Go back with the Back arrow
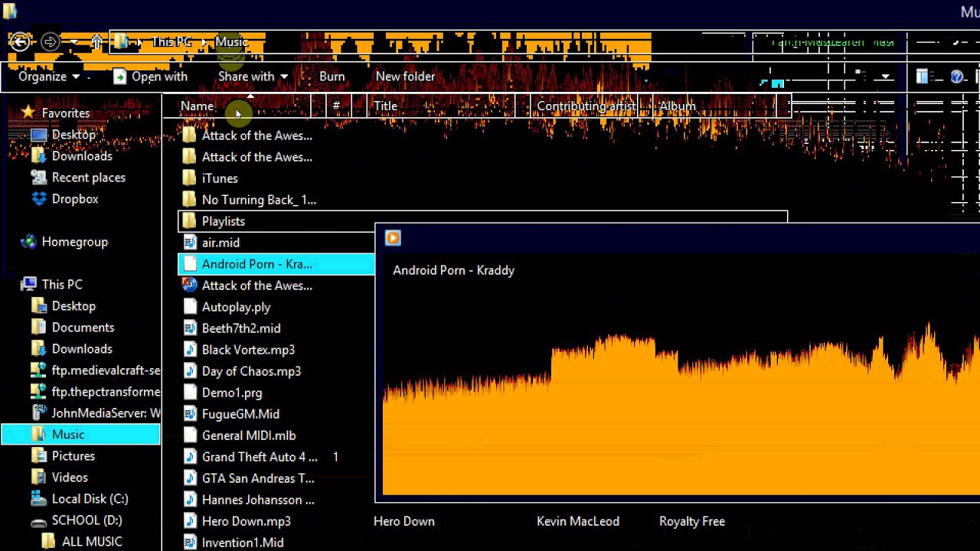980x551 pixels. pyautogui.click(x=21, y=41)
